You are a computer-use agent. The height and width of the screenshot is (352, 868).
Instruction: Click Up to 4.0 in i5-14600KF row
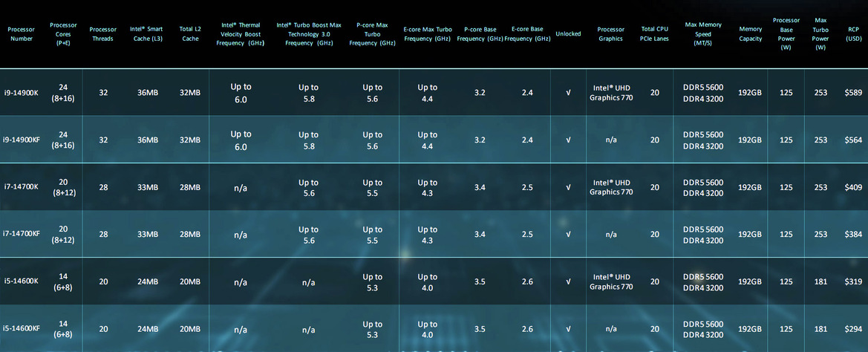(x=428, y=329)
